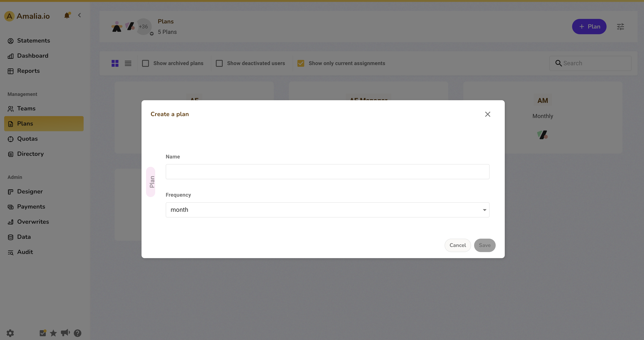Screen dimensions: 644x340
Task: Click the + Plan button
Action: point(589,26)
